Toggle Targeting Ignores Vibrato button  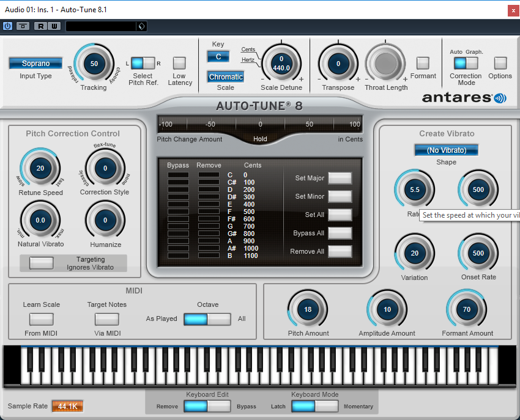tap(42, 263)
